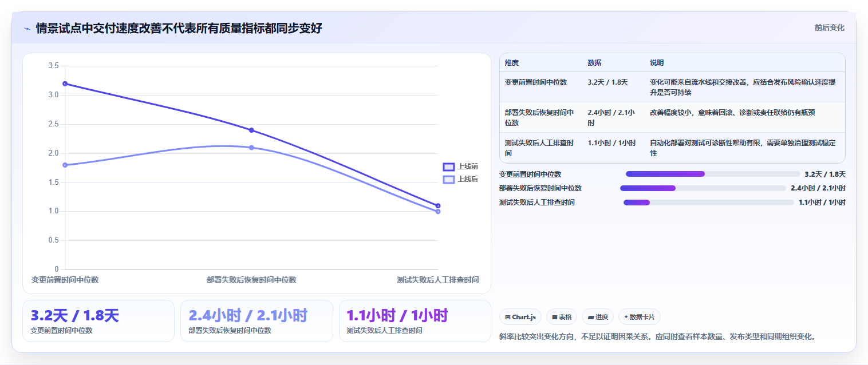Click the x-axis label 变更前置时间中位数
The width and height of the screenshot is (868, 365).
(65, 280)
